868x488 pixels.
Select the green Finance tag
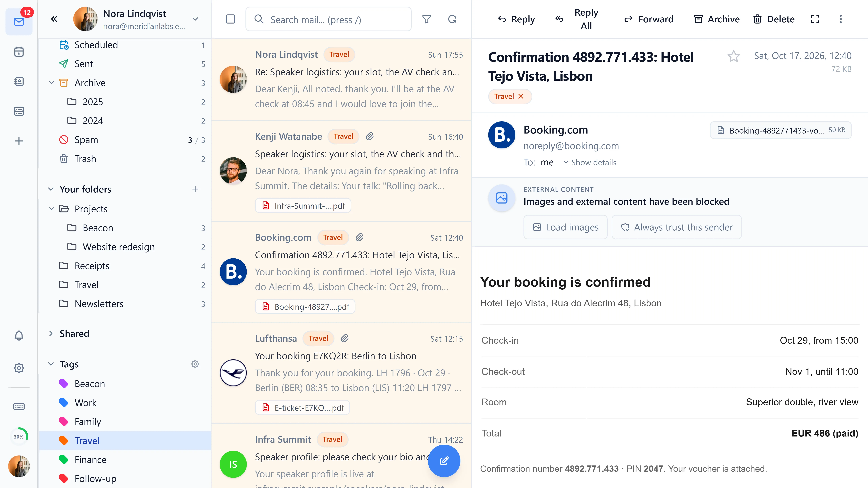click(x=125, y=460)
